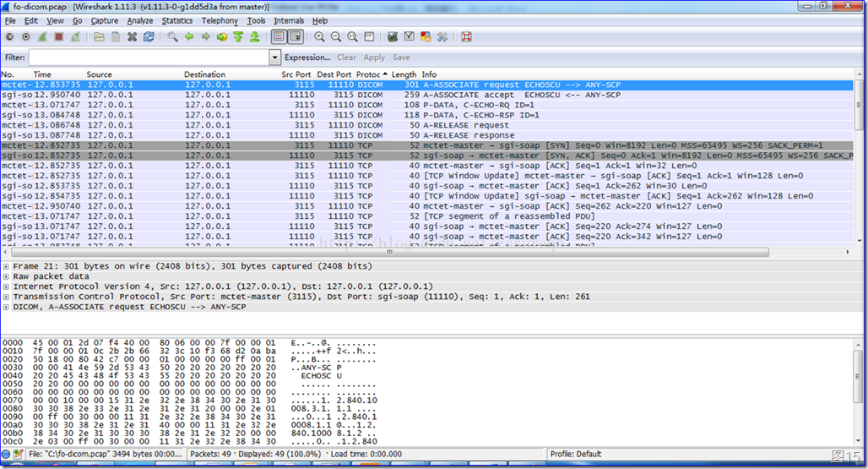Restart the current capture icon
The height and width of the screenshot is (469, 868).
tap(75, 37)
